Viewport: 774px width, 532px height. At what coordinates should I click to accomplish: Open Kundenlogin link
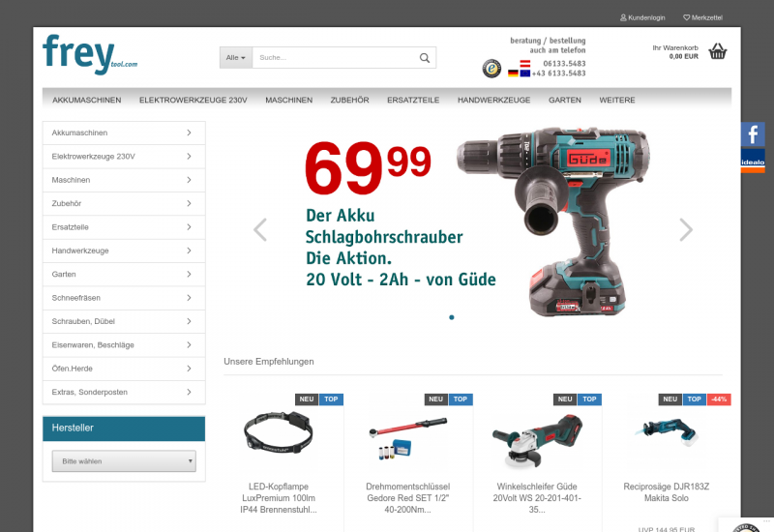click(x=642, y=17)
